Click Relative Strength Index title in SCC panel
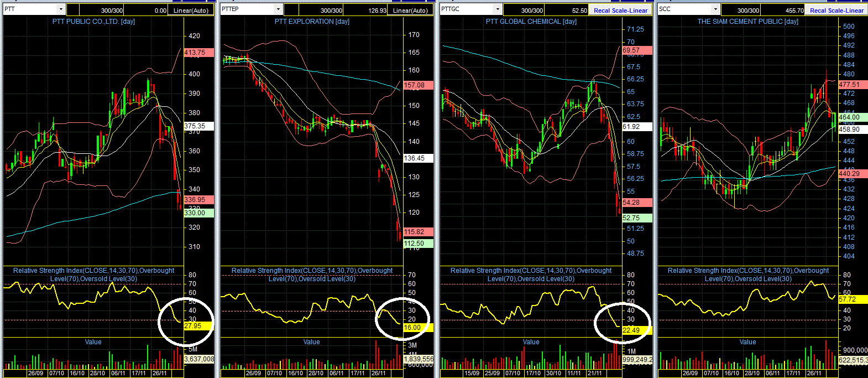868x378 pixels. tap(748, 275)
